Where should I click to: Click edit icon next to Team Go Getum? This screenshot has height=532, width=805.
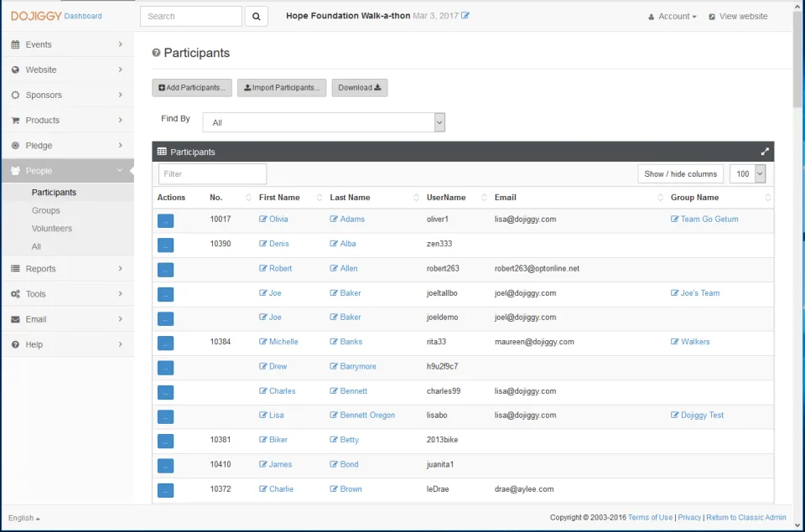tap(674, 219)
